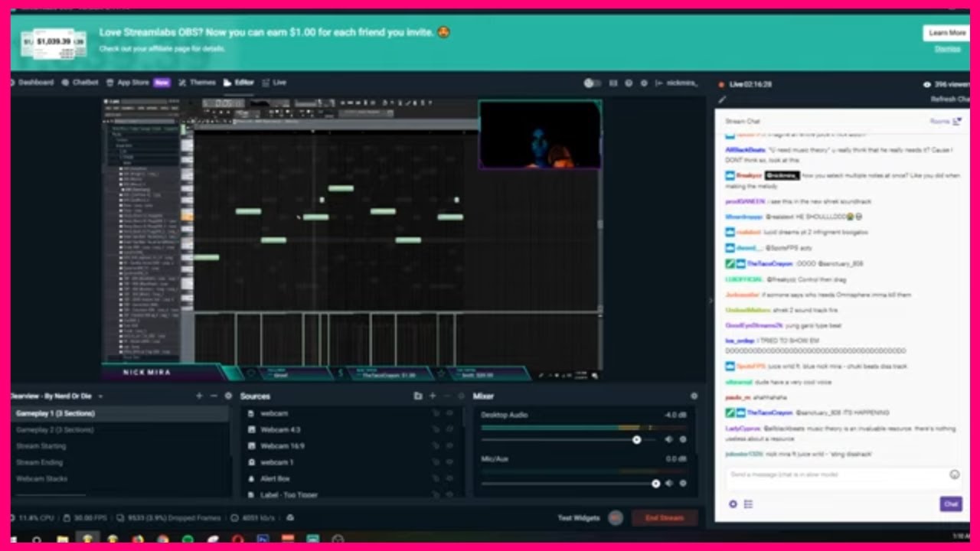Click the pencil edit stream info icon

coord(721,99)
